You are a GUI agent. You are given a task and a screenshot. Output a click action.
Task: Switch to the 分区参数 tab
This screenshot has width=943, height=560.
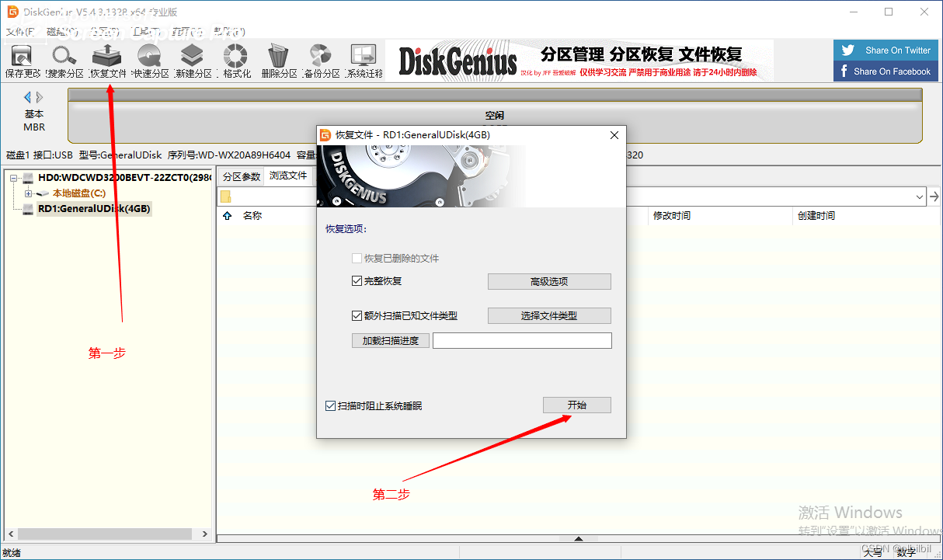click(x=242, y=176)
